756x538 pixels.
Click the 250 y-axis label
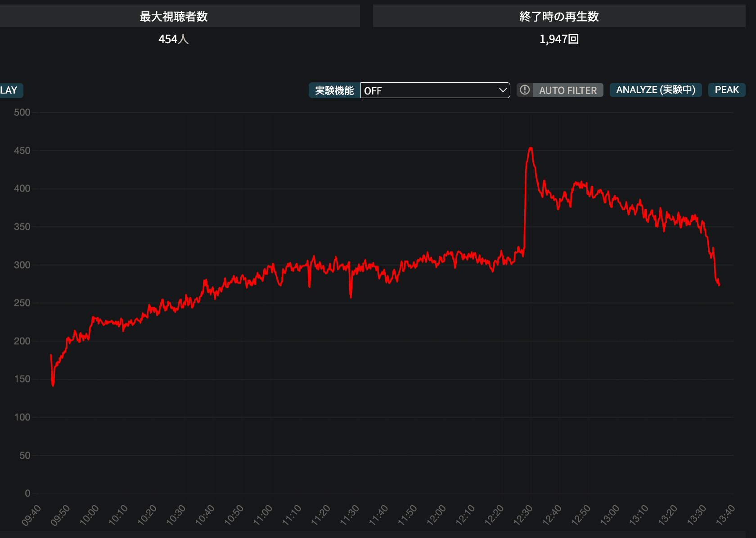coord(22,303)
